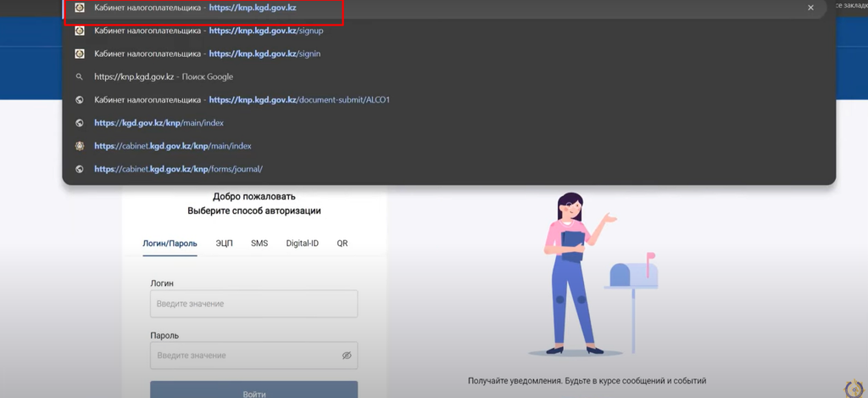Image resolution: width=868 pixels, height=398 pixels.
Task: Click the globe icon of the kgd.gov.kz/knp/main/index suggestion
Action: click(x=80, y=123)
